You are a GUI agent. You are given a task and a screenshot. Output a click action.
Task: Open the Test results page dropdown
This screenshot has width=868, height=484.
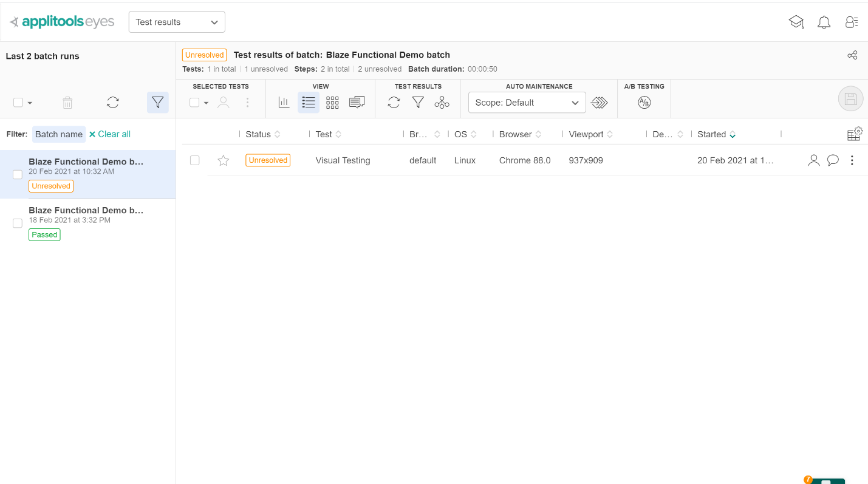click(177, 22)
